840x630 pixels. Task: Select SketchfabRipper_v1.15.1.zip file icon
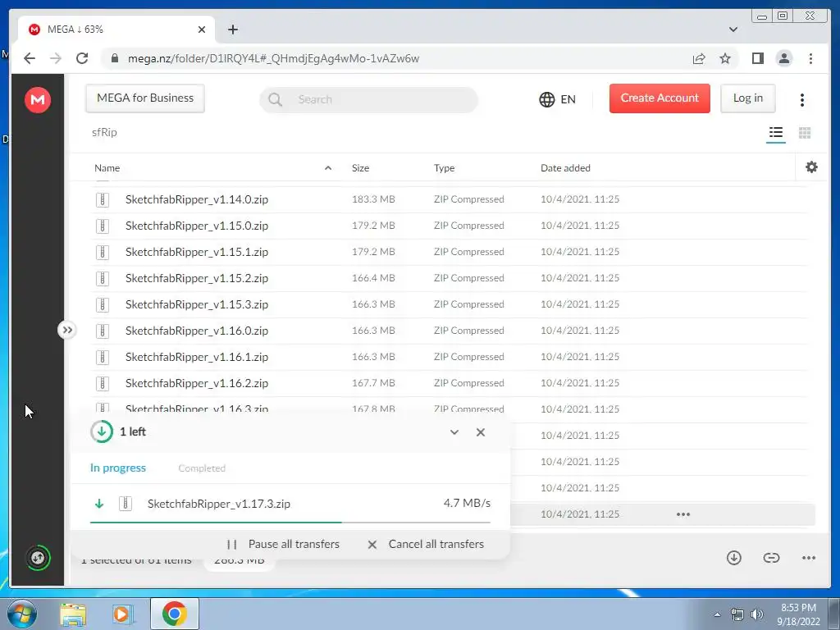103,253
